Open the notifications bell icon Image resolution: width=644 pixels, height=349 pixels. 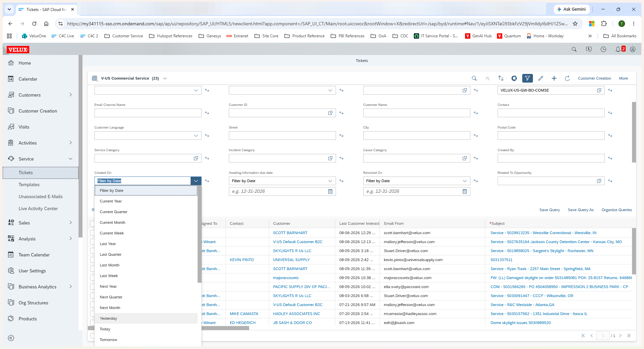618,49
